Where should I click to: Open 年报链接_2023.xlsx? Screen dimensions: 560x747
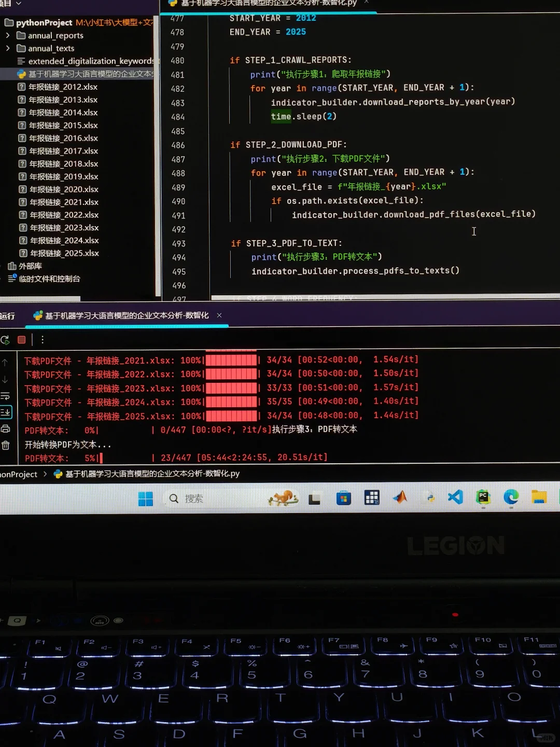coord(59,228)
